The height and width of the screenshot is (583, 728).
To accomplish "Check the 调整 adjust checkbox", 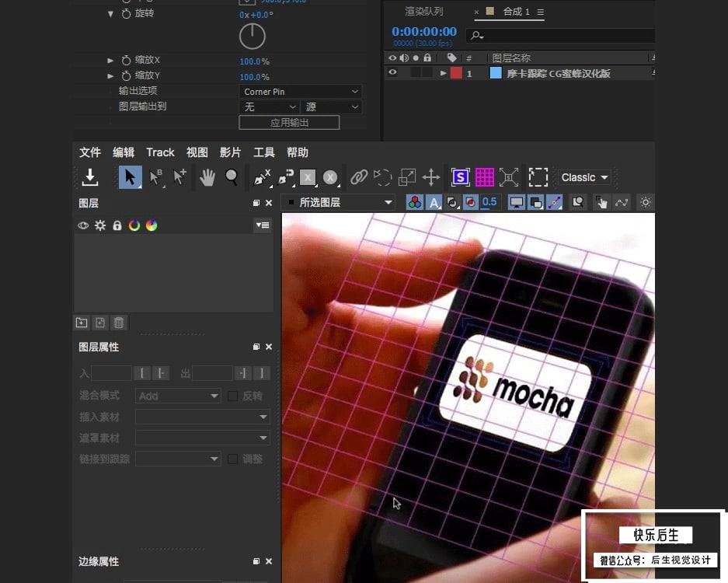I will coord(232,459).
